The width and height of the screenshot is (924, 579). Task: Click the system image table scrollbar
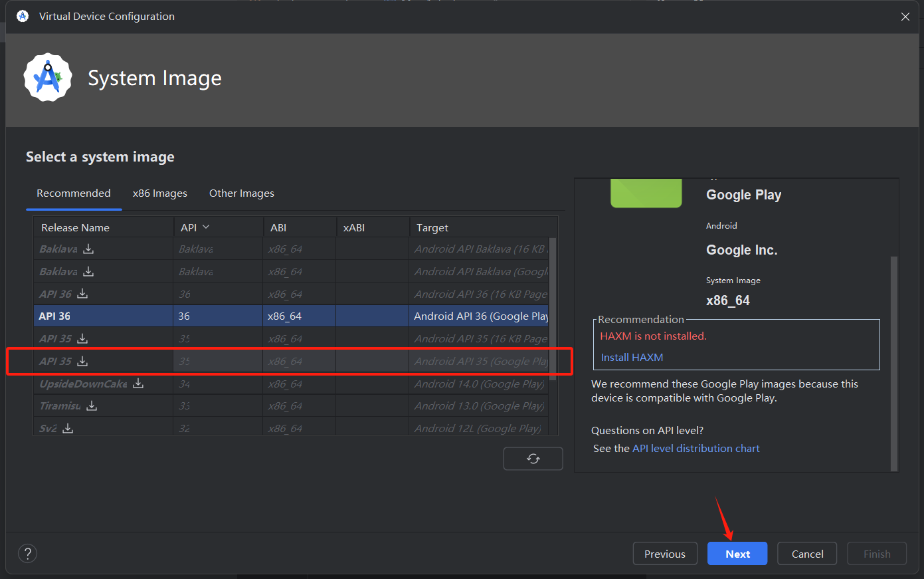click(x=553, y=308)
